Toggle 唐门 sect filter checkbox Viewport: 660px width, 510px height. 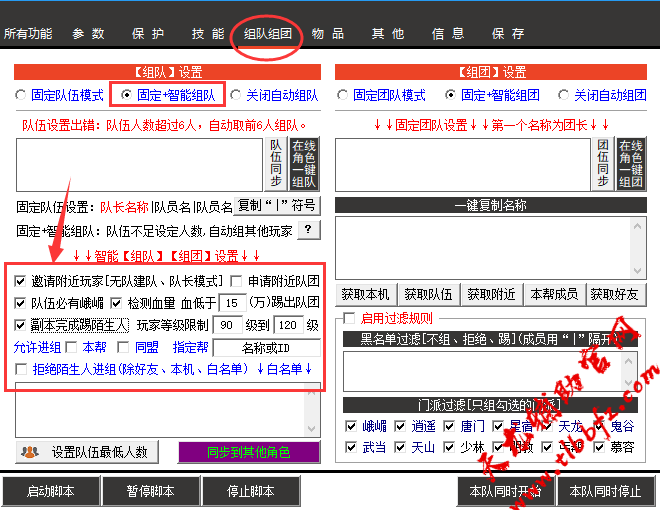(449, 426)
